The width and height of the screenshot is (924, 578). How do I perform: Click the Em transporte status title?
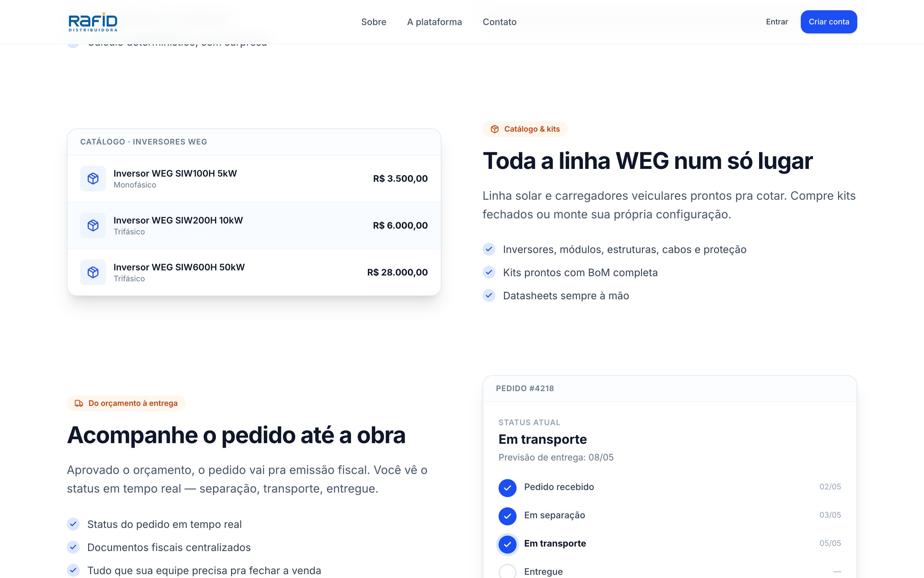[x=543, y=439]
